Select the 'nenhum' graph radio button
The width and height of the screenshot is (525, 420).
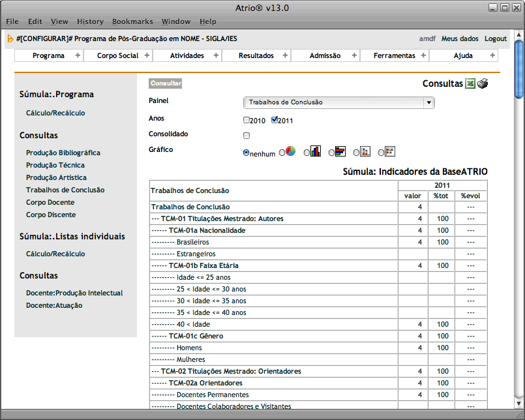247,153
